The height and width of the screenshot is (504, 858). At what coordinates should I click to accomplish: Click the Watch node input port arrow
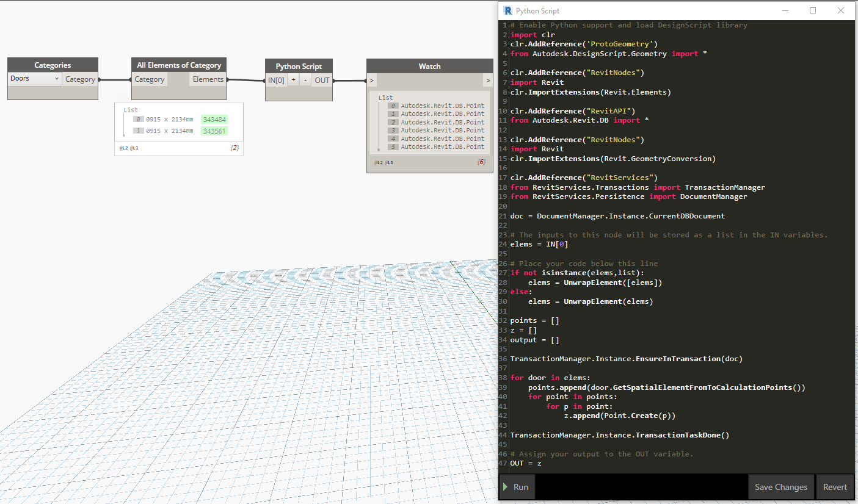tap(372, 81)
